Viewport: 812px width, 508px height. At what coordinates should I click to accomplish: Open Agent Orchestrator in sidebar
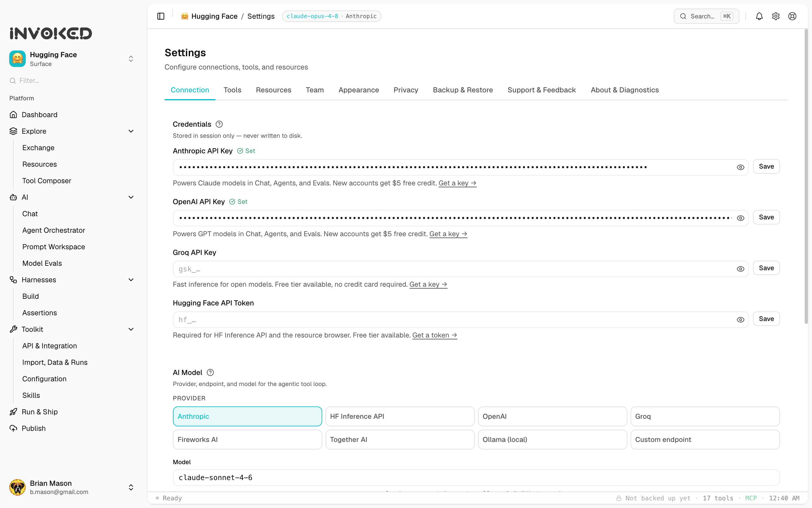[54, 230]
